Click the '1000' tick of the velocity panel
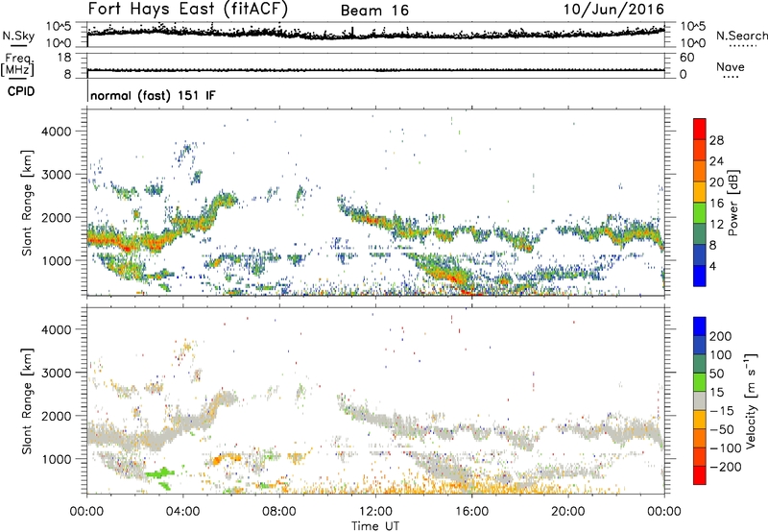This screenshot has height=532, width=768. (56, 459)
